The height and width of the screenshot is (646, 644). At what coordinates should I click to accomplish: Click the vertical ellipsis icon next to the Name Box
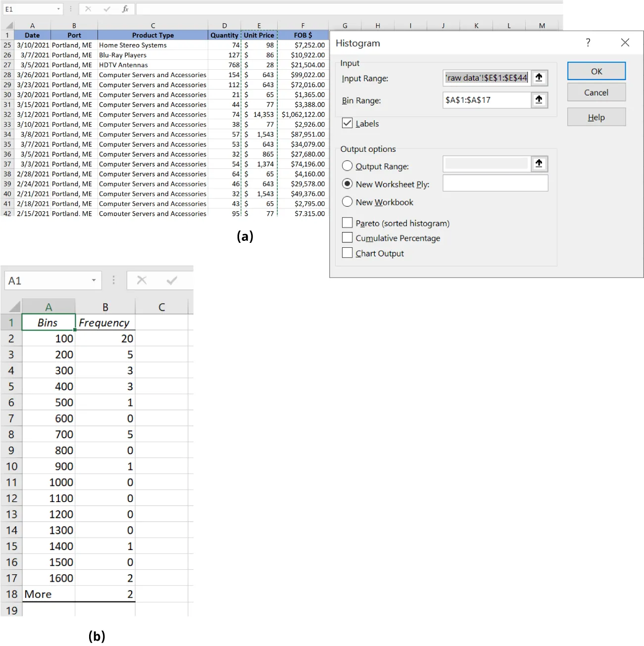click(70, 8)
